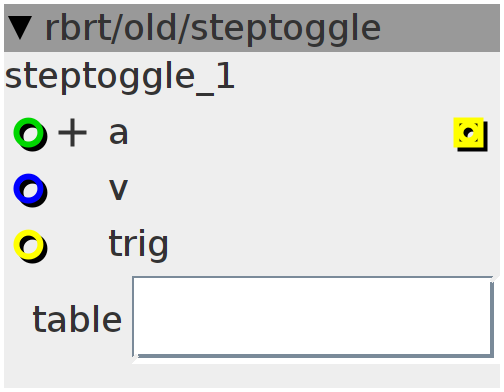The width and height of the screenshot is (504, 392).
Task: Click the plus sign beside inlet a
Action: click(72, 133)
